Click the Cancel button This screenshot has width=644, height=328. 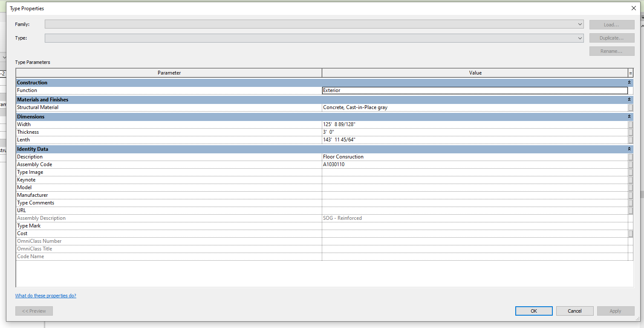(575, 311)
